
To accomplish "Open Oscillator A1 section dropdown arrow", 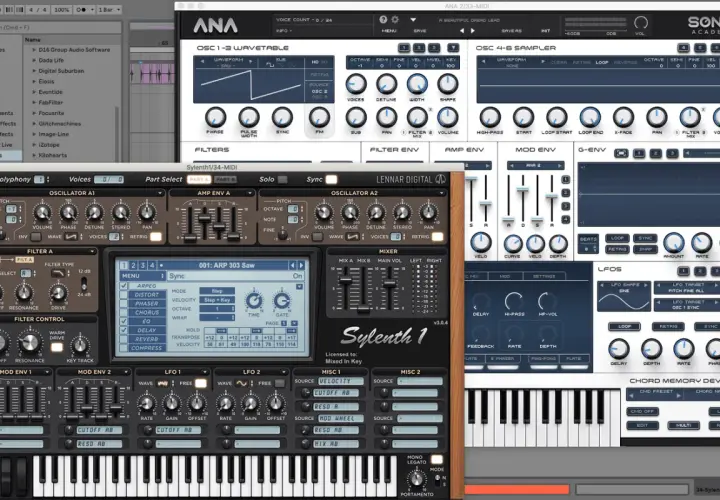I will click(x=160, y=193).
